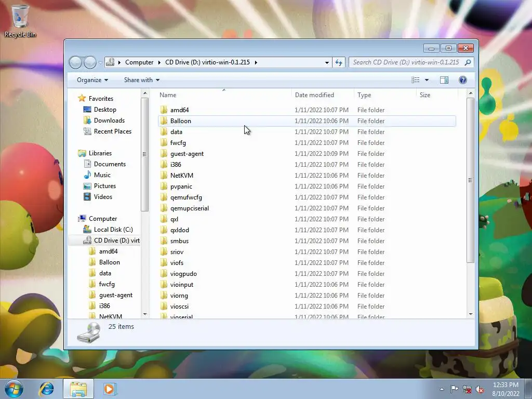Click the Forward navigation arrow button
The height and width of the screenshot is (399, 532).
tap(90, 62)
